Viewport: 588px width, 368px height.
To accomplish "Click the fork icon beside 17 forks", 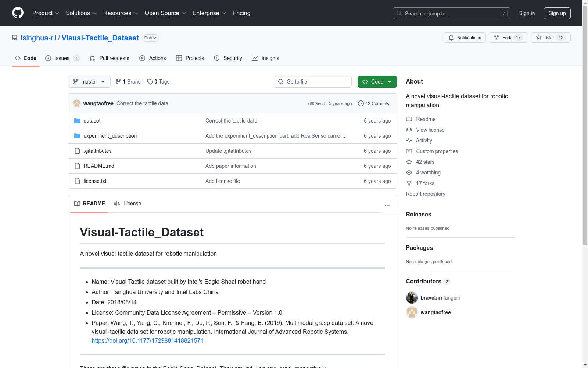I will [409, 183].
